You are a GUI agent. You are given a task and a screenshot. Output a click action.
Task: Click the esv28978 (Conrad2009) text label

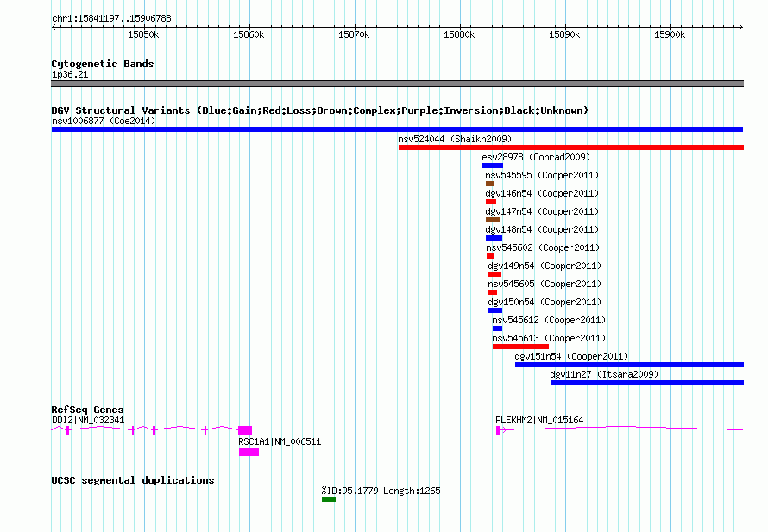pyautogui.click(x=536, y=157)
